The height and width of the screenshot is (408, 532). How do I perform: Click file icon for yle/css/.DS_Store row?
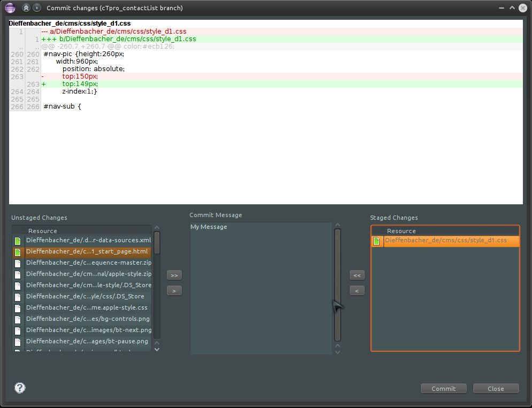click(x=18, y=297)
